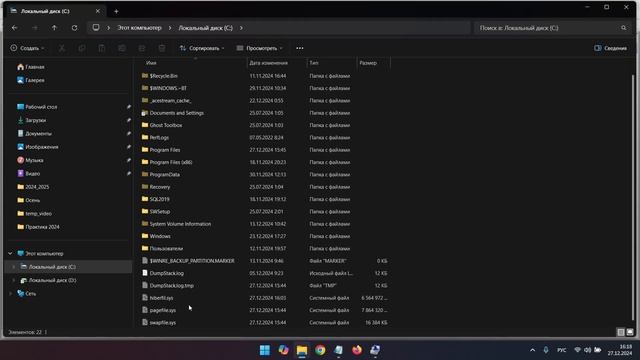Open Рабочий стол quick access item
640x360 pixels.
(x=37, y=107)
